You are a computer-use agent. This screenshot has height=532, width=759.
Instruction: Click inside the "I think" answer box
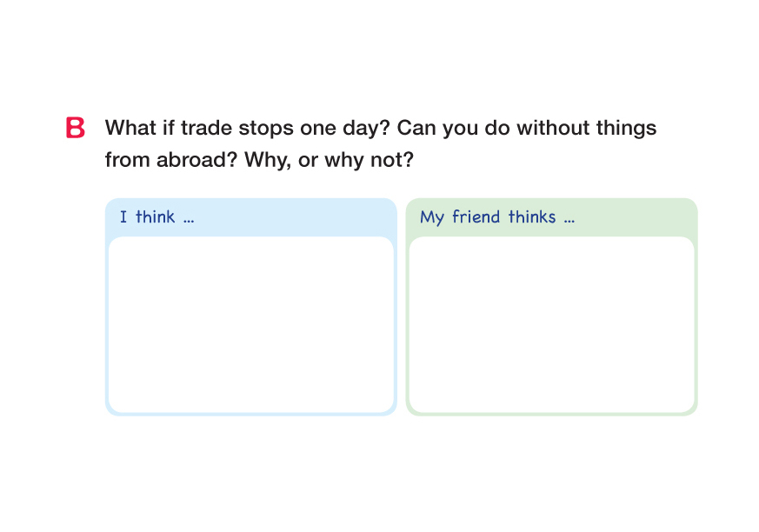250,324
